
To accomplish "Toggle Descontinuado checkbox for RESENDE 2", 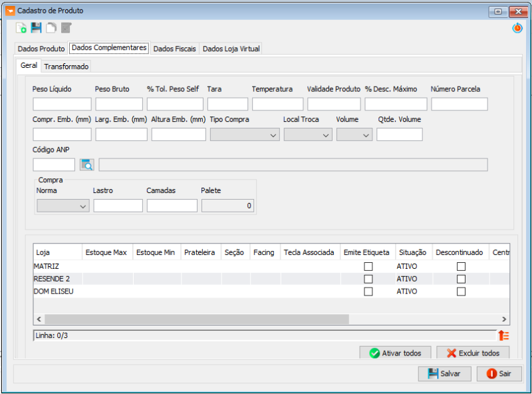I will pos(461,279).
